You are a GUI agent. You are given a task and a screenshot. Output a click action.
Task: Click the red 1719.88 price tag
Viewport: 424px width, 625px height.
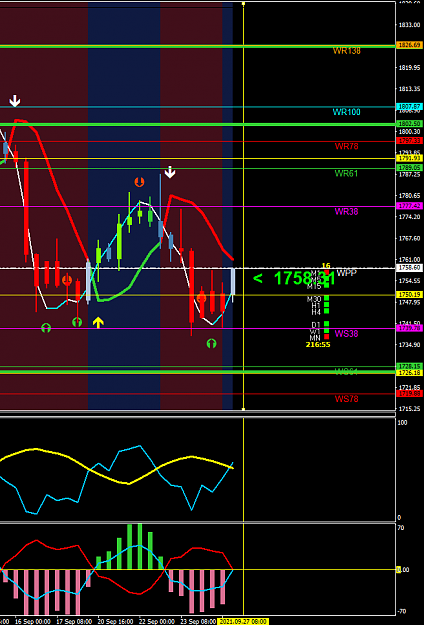click(408, 394)
